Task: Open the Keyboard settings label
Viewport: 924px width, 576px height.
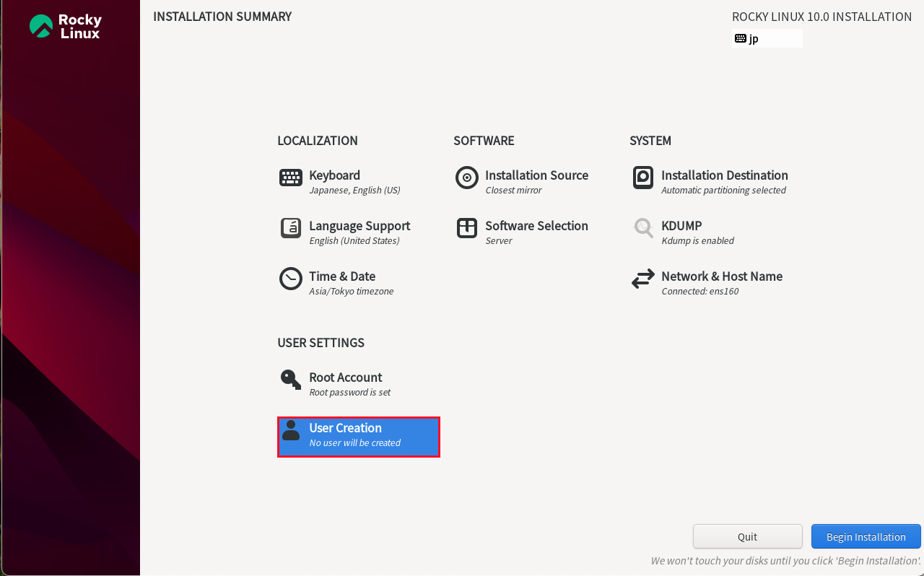Action: tap(334, 175)
